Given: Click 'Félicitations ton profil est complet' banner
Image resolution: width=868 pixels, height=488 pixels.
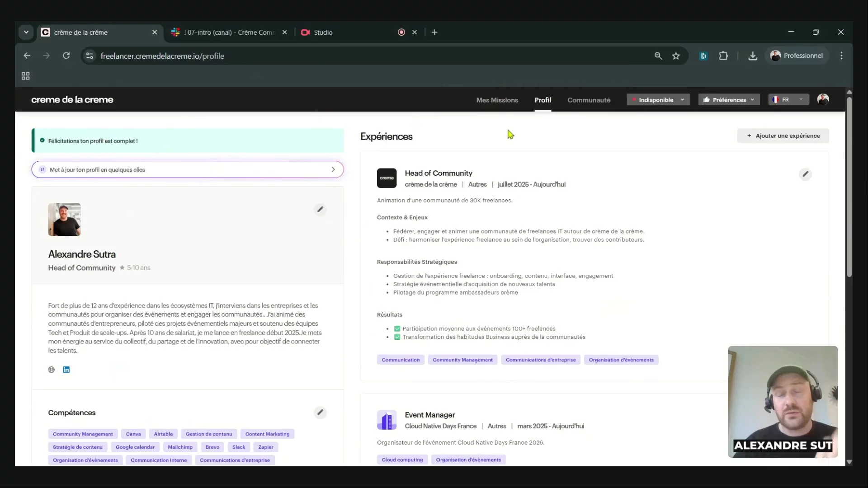Looking at the screenshot, I should click(x=188, y=141).
